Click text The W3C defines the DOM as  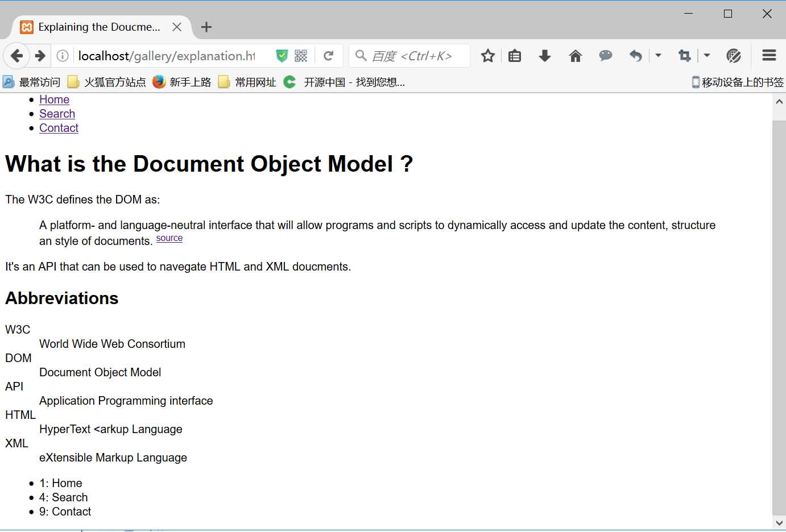click(82, 199)
